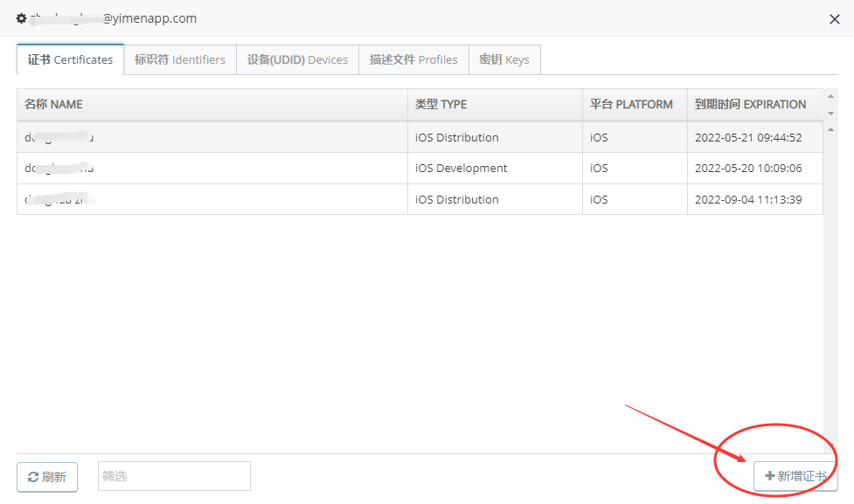Click the account email ending in @yimenapp.com
The image size is (854, 504).
click(114, 18)
